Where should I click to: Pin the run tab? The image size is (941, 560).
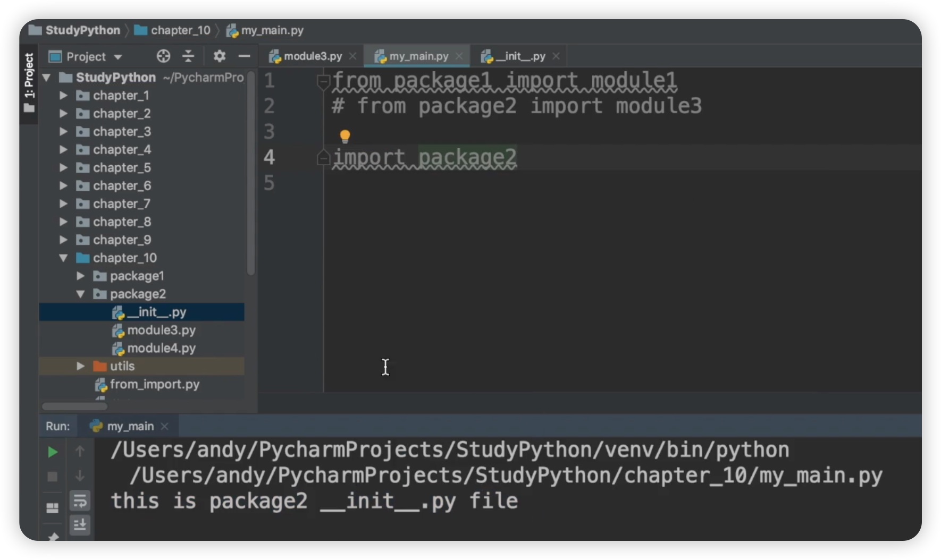pos(52,537)
